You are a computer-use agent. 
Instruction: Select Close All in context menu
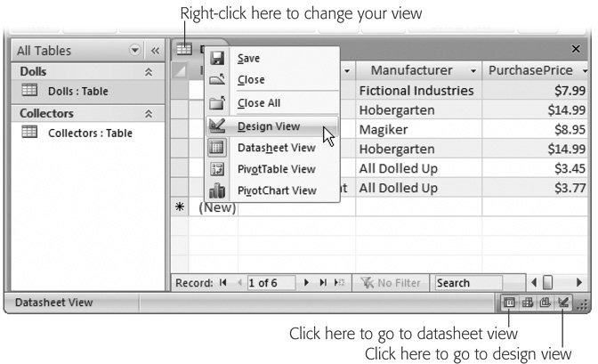coord(259,103)
